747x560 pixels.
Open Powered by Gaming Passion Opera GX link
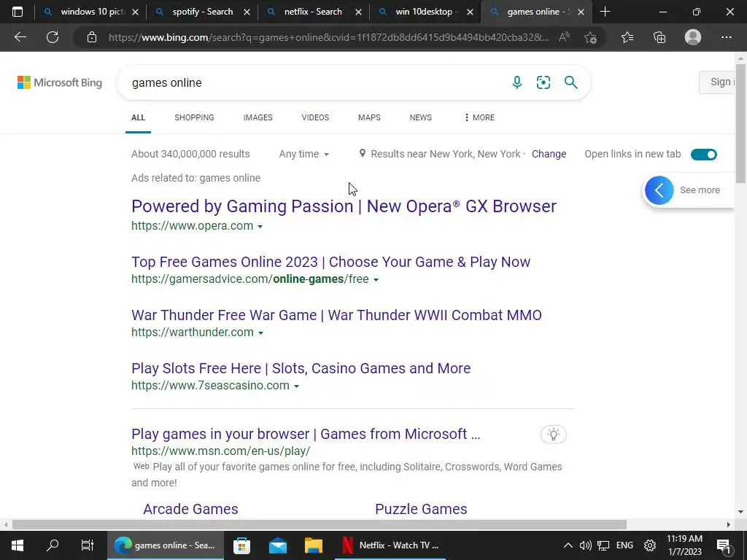coord(344,206)
